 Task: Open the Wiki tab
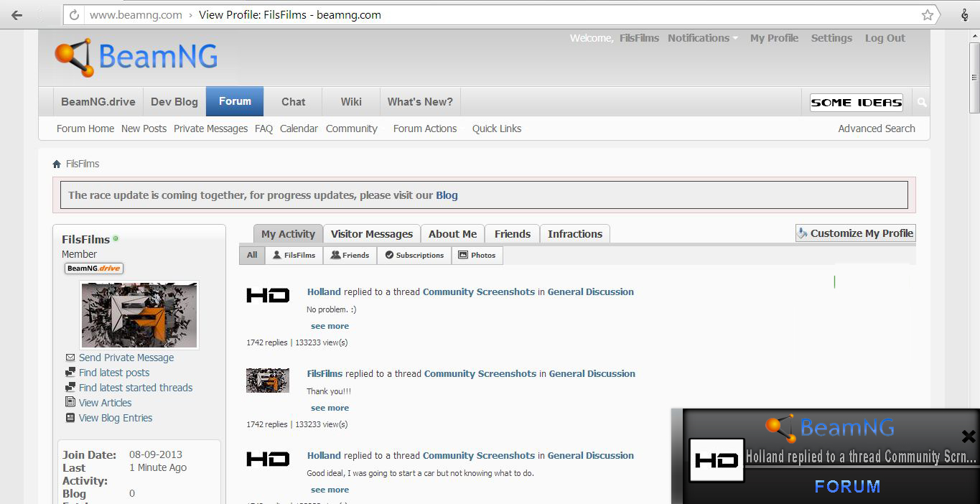click(x=351, y=102)
